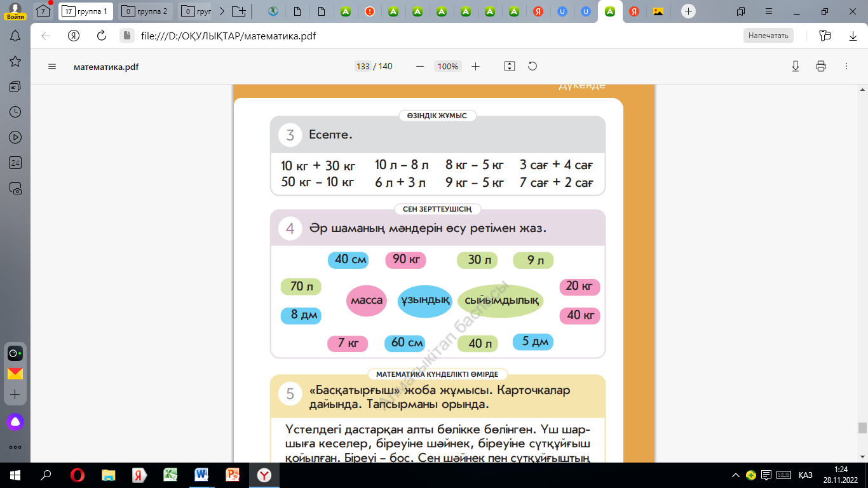868x488 pixels.
Task: Switch to the tab with yellow picture icon
Action: [658, 11]
